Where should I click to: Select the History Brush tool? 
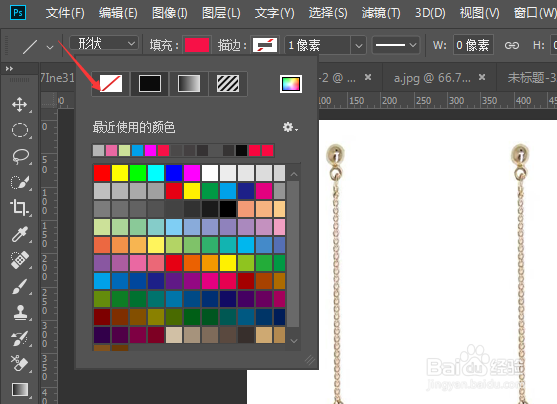click(20, 338)
